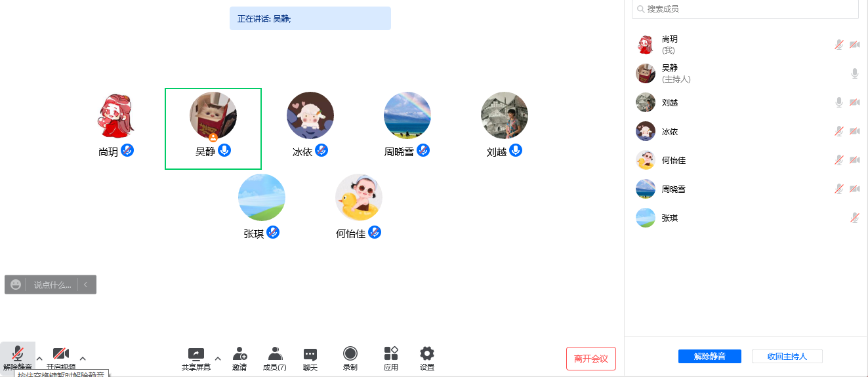Image resolution: width=868 pixels, height=377 pixels.
Task: Open the 设置 settings gear
Action: [427, 355]
